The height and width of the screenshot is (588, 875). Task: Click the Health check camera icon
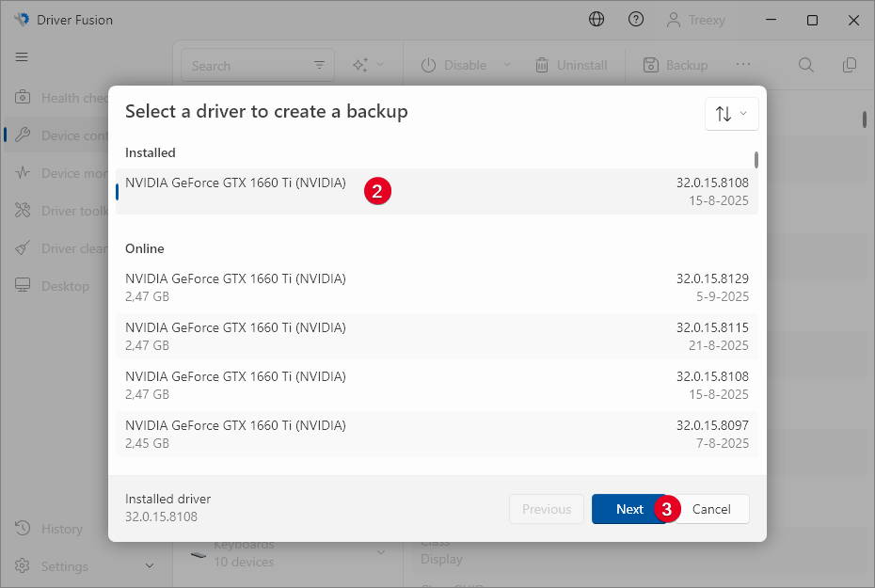tap(23, 97)
